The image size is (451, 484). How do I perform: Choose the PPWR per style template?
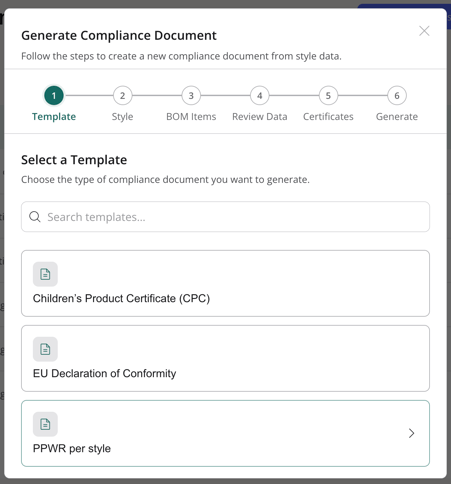(x=225, y=433)
